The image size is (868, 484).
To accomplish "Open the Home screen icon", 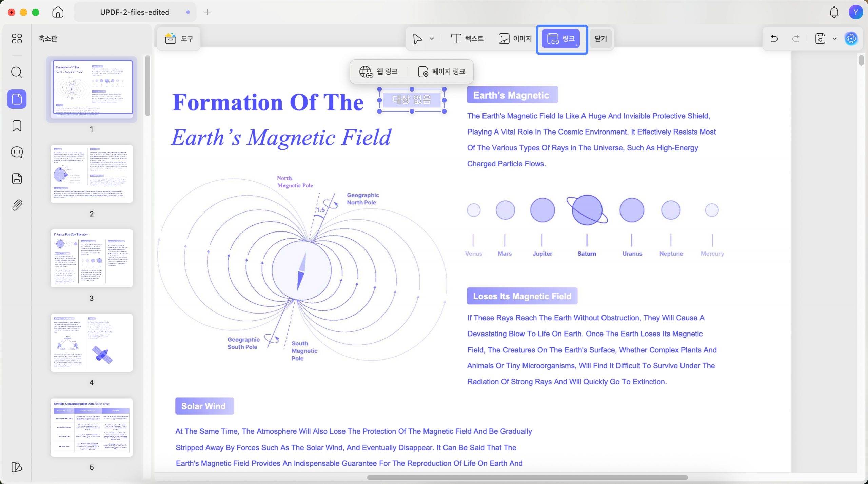I will tap(58, 12).
